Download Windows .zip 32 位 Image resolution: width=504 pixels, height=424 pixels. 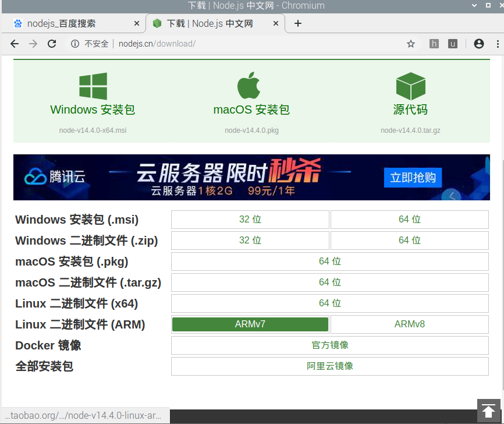250,241
